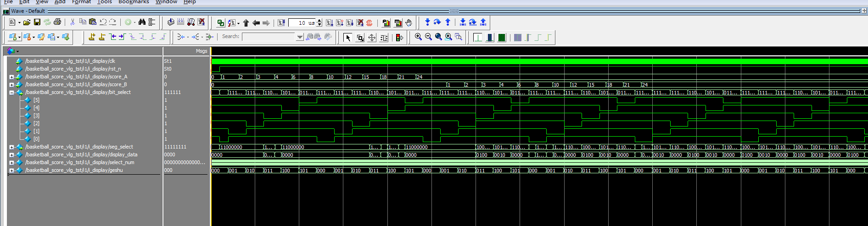Click the Step Over curved arrow

pos(437,22)
